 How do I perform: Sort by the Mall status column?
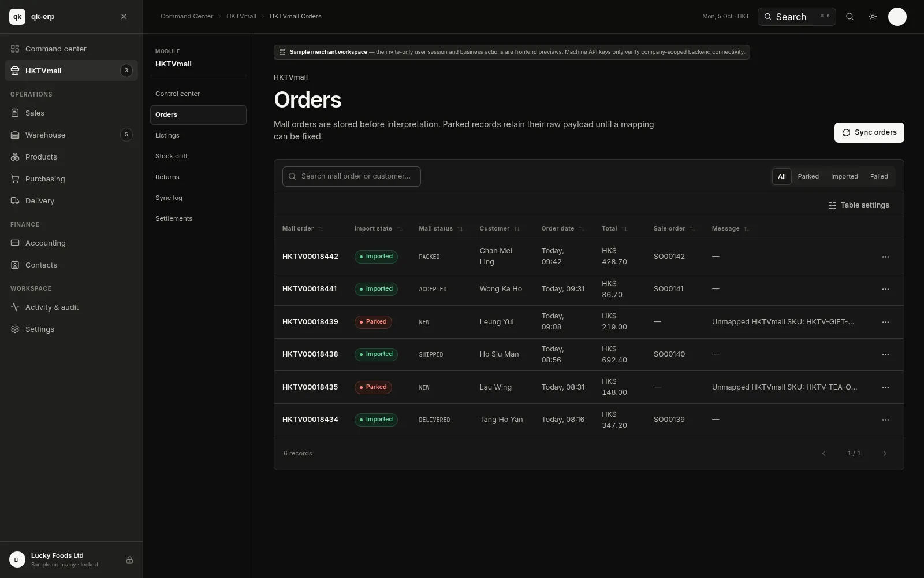coord(441,229)
